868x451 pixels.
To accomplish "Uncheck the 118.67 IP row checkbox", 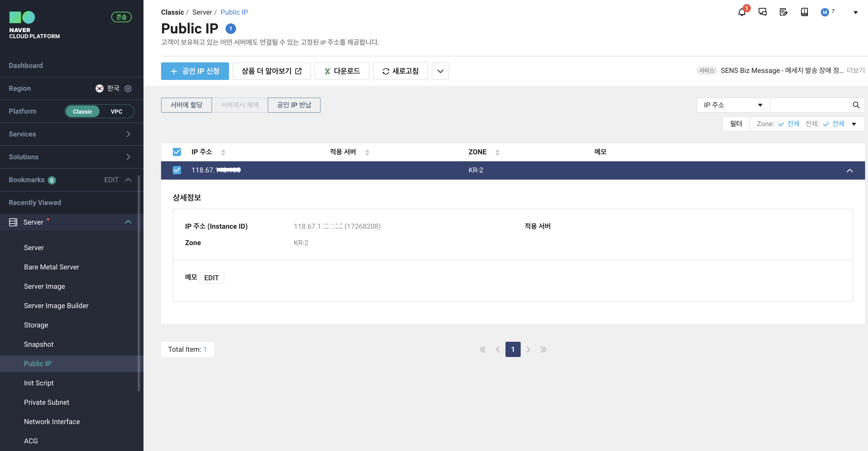I will (x=177, y=170).
